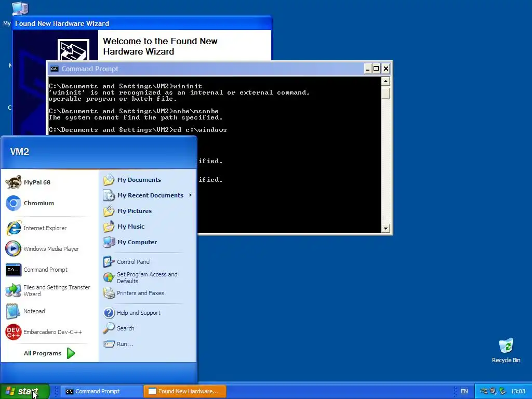Image resolution: width=532 pixels, height=399 pixels.
Task: Click the Found New Hardware Wizard graphic icon
Action: coord(73,50)
